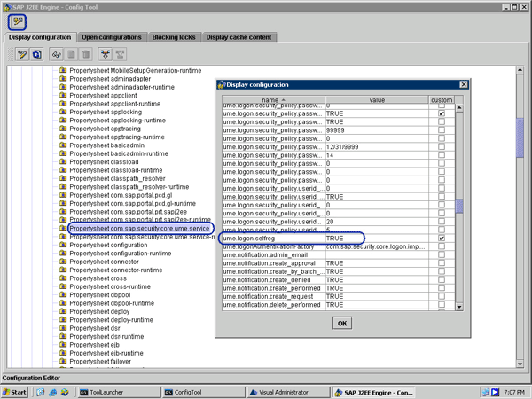Click the glasses show-details toolbar icon
The image size is (532, 399).
[x=57, y=54]
